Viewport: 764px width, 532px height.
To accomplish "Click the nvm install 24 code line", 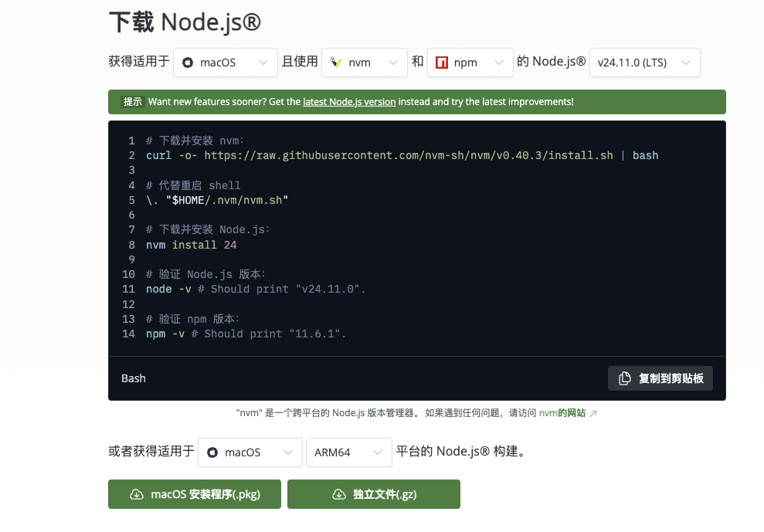I will point(191,245).
